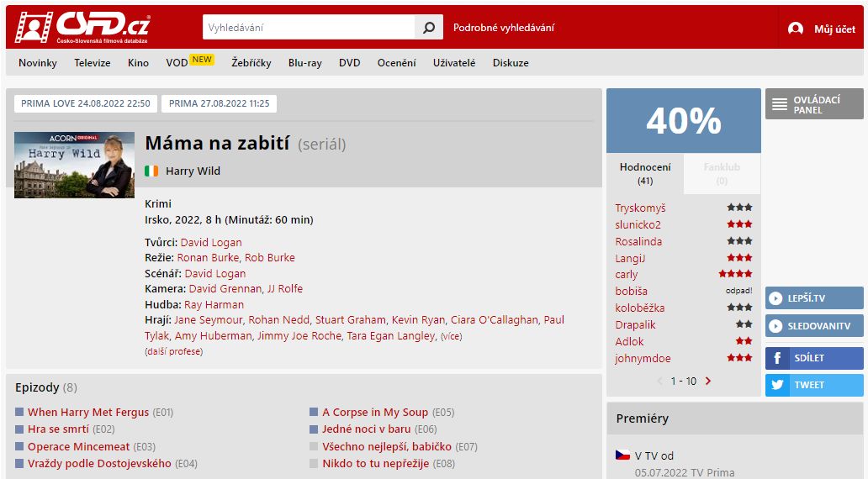Open Podrobné vyhledávání advanced search

click(503, 28)
